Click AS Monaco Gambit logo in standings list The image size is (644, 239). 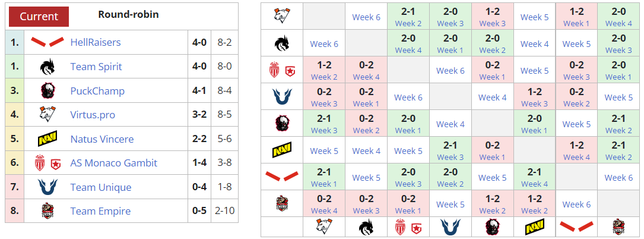(x=47, y=163)
